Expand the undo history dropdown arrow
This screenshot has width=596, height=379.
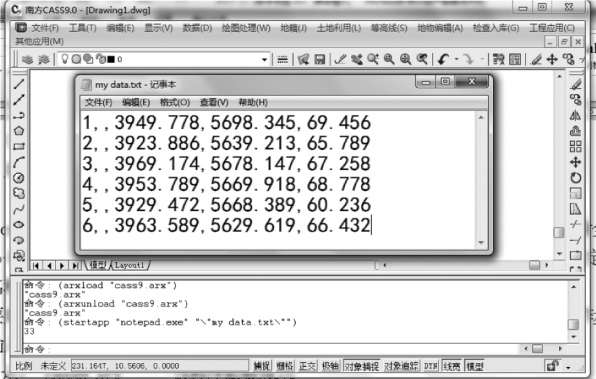(457, 59)
